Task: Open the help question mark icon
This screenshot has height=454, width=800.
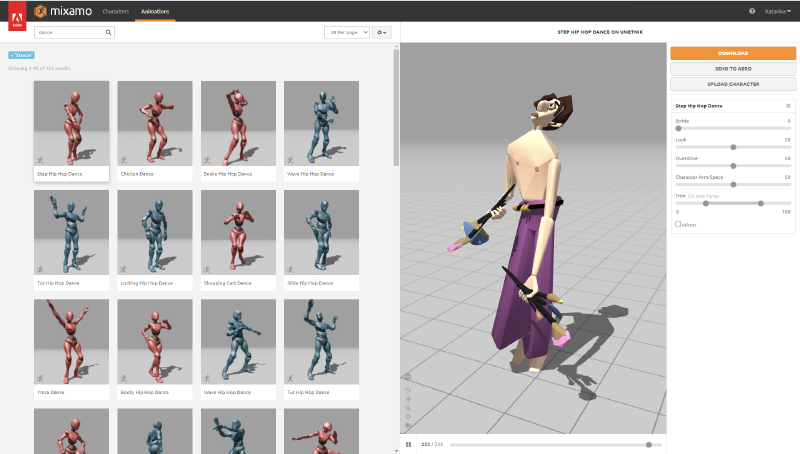Action: coord(752,11)
